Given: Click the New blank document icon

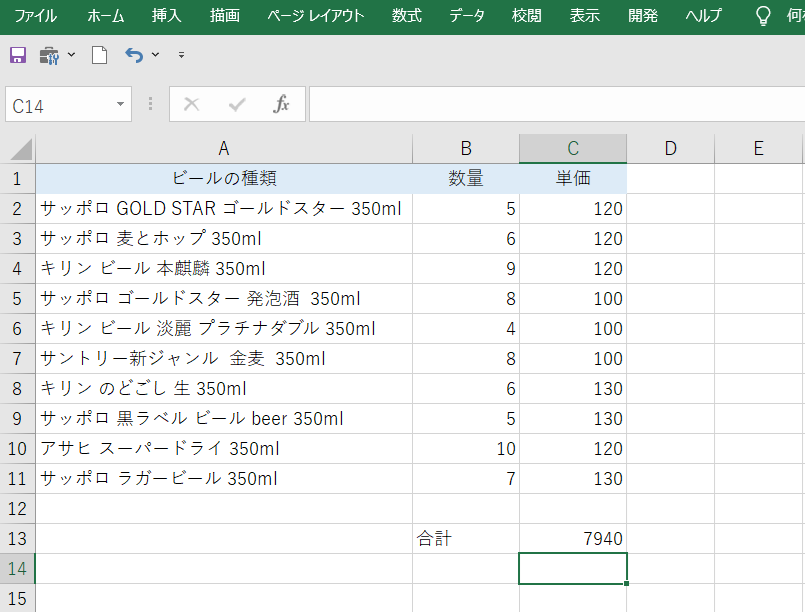Looking at the screenshot, I should 98,55.
